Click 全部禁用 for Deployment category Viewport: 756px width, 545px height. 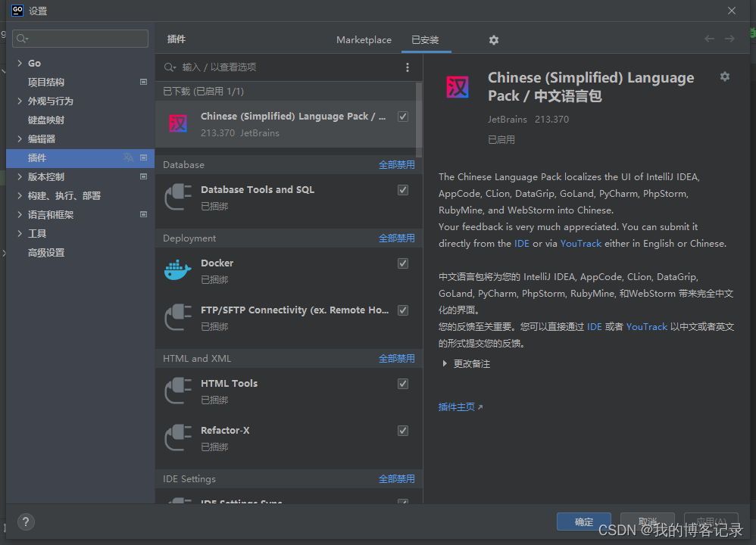click(396, 238)
